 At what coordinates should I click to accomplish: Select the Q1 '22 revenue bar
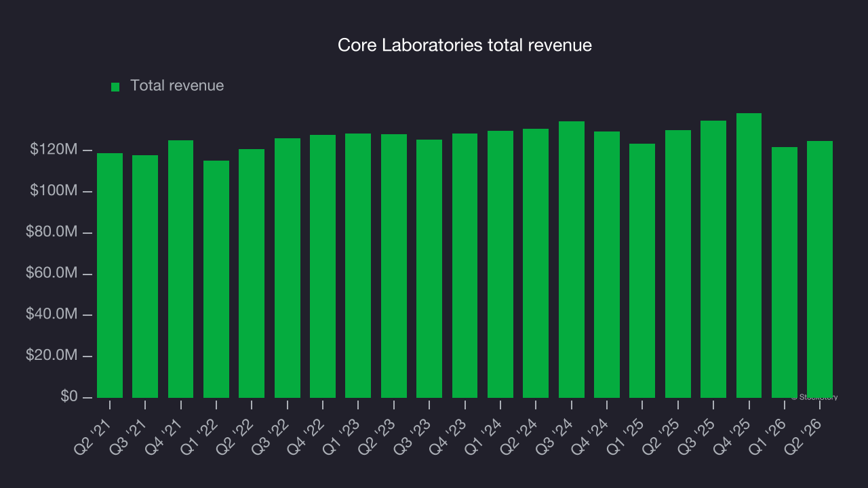[216, 279]
